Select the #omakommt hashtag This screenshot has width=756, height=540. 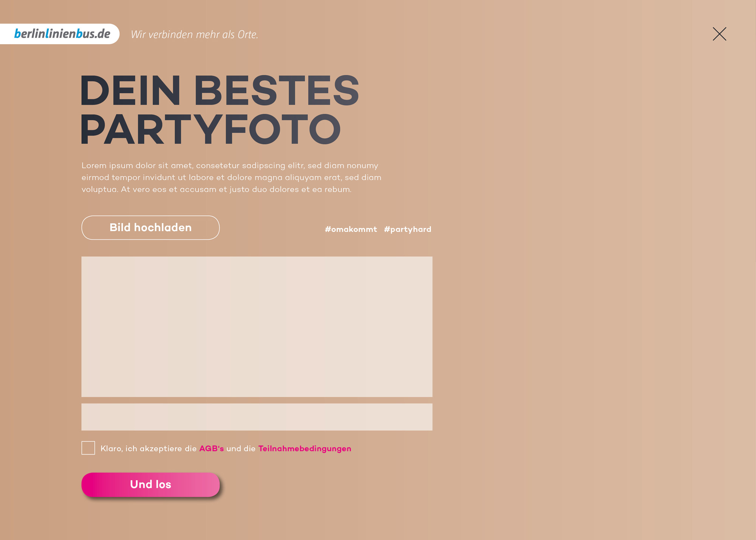tap(351, 229)
